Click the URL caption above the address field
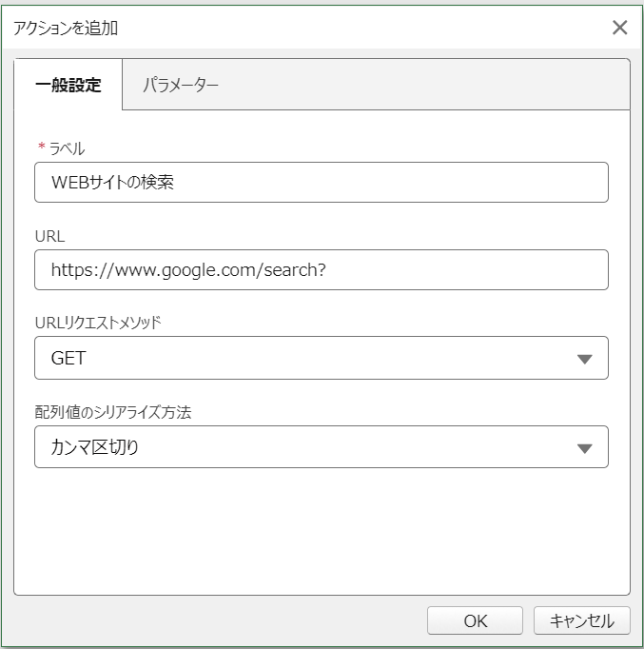Screen dimensions: 644x649 click(x=49, y=236)
